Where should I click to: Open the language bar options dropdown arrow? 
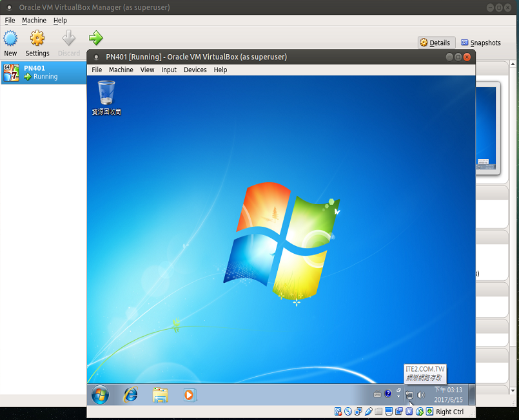[398, 396]
